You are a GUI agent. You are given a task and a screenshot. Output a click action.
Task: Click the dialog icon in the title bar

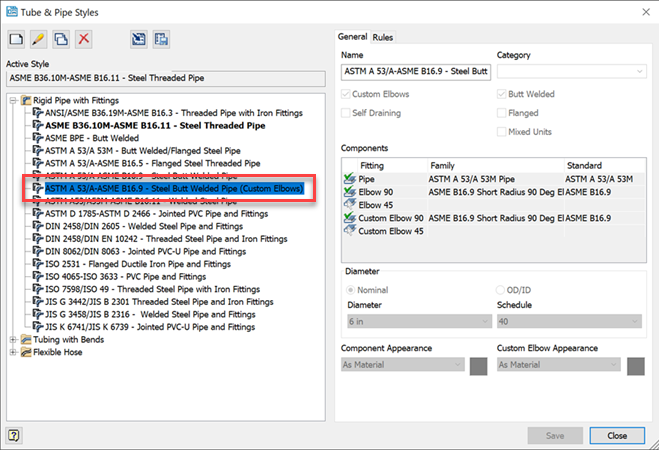[x=12, y=12]
